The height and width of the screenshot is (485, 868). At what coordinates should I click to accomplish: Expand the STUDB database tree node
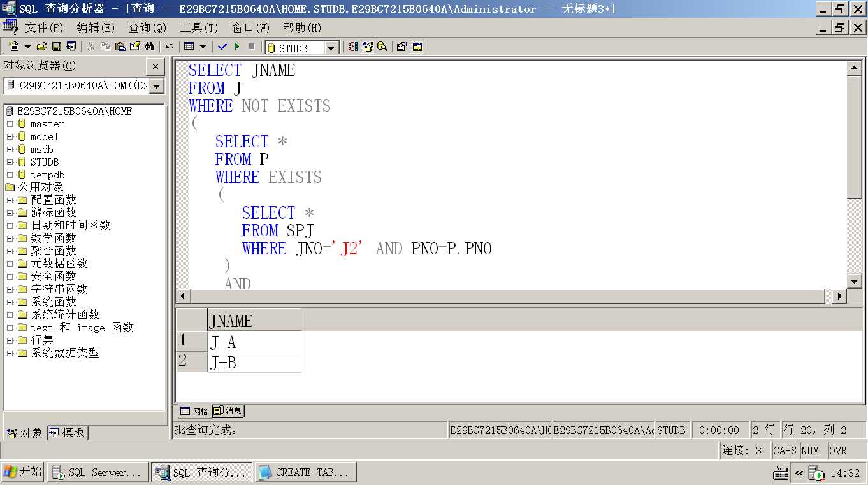(x=10, y=162)
